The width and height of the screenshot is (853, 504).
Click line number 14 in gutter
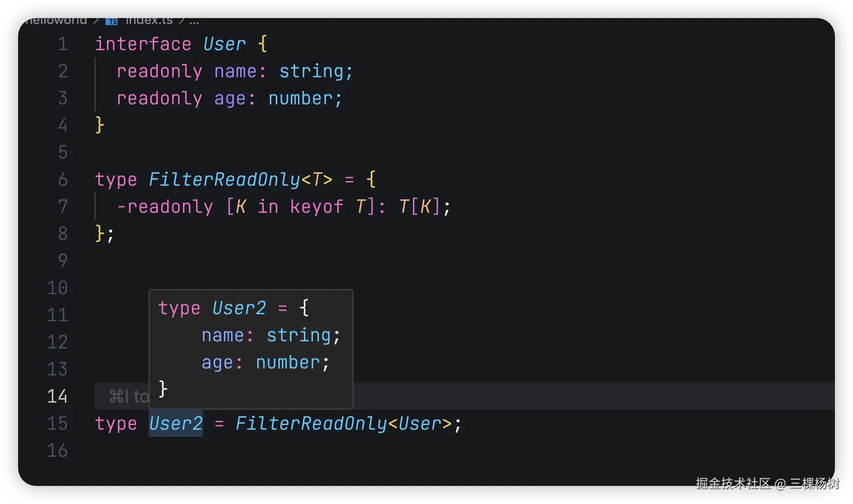57,397
